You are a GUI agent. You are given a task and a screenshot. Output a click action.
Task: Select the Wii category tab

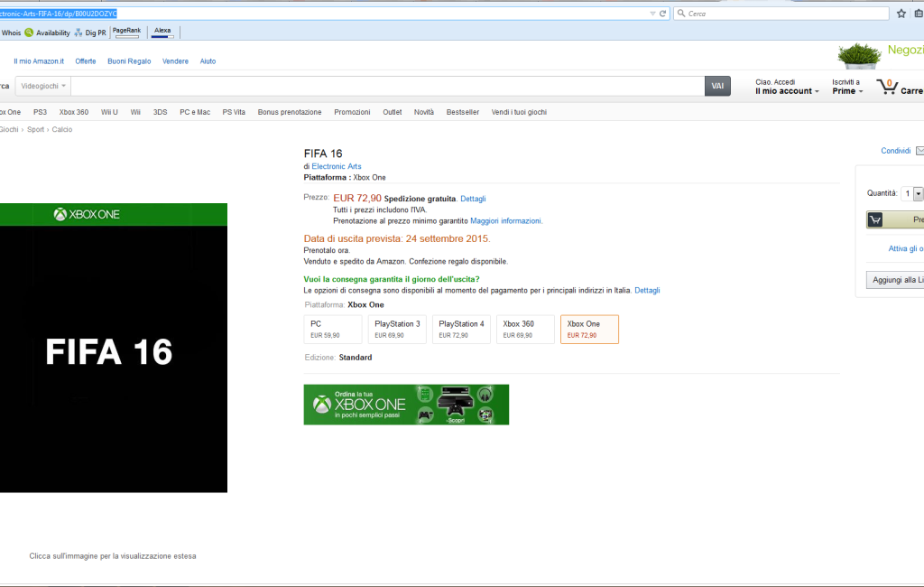click(x=135, y=112)
